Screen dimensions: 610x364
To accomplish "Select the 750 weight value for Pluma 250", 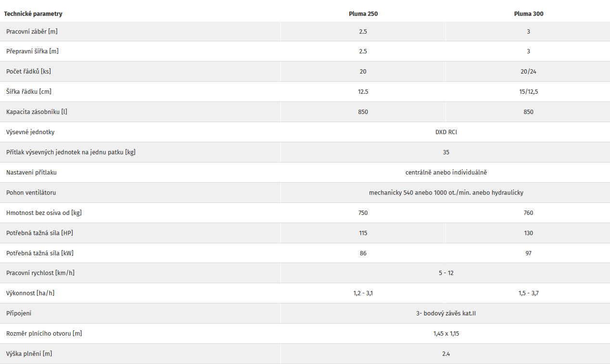I will point(363,213).
